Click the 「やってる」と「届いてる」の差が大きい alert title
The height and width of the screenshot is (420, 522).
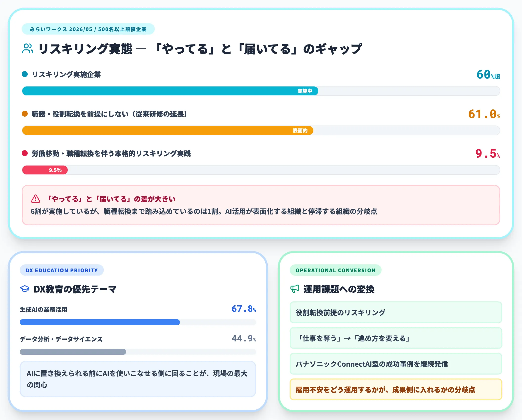[x=111, y=199]
